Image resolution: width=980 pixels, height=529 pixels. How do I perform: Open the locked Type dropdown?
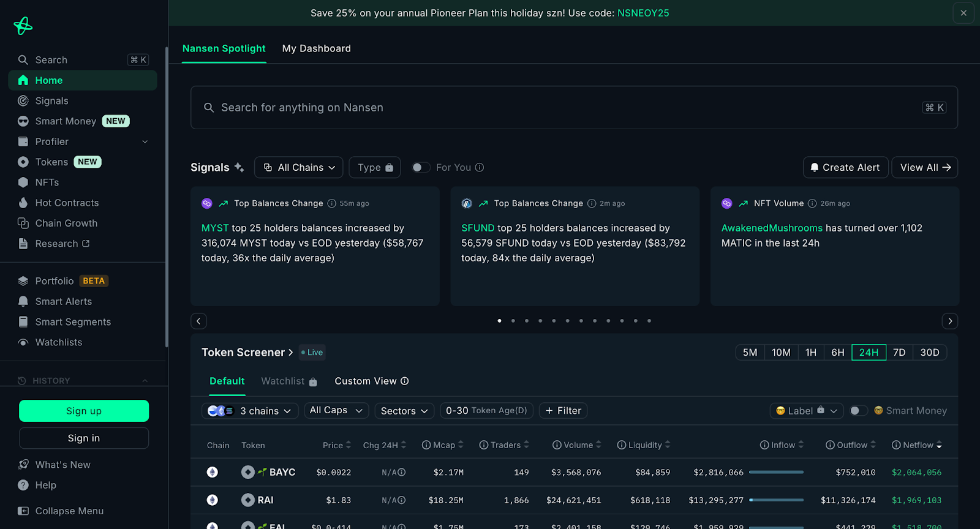point(375,167)
